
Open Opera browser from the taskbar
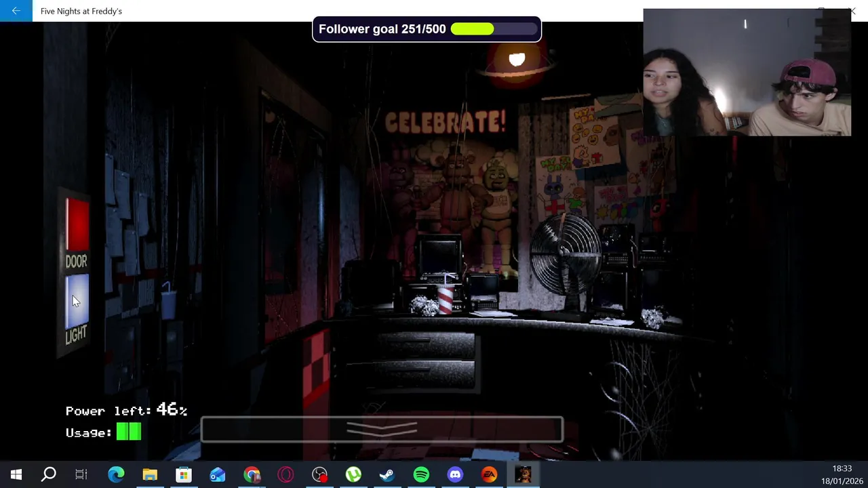285,474
